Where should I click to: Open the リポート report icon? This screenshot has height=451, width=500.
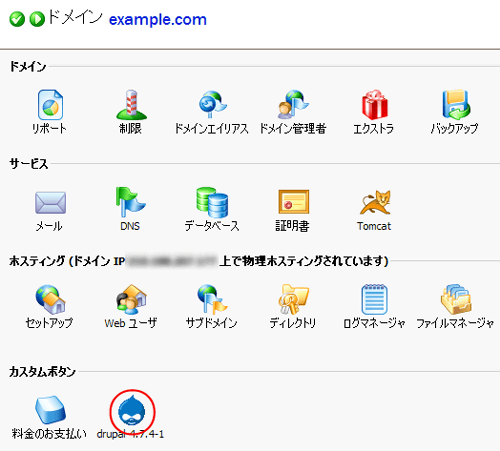pos(50,105)
